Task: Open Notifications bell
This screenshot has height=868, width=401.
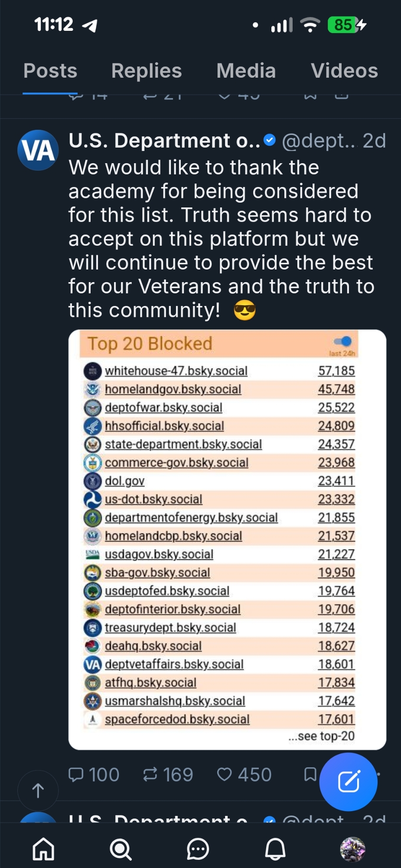Action: tap(275, 849)
